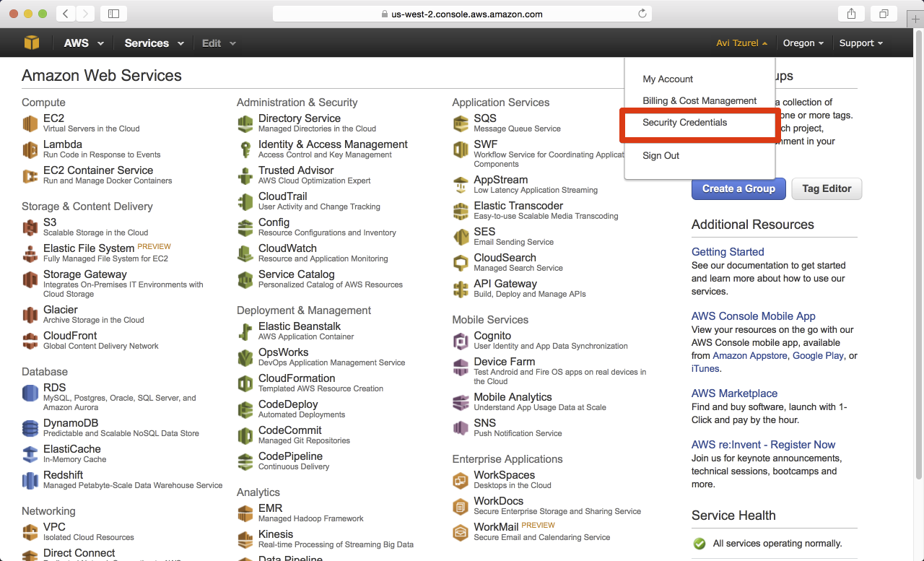The height and width of the screenshot is (561, 924).
Task: Click the Trusted Advisor icon
Action: [x=245, y=176]
